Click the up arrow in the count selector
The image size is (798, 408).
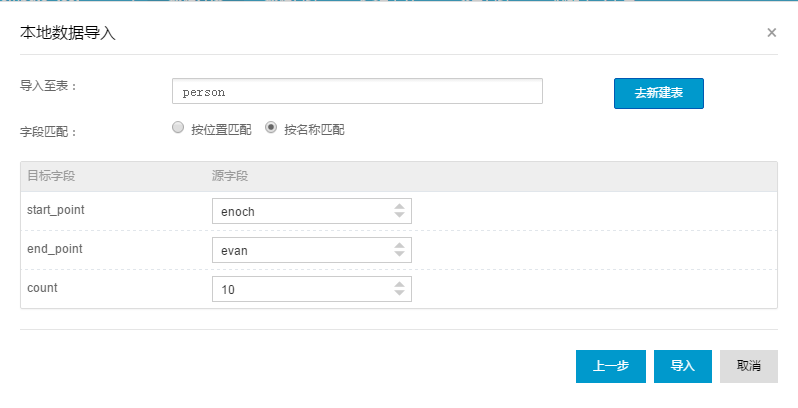399,284
